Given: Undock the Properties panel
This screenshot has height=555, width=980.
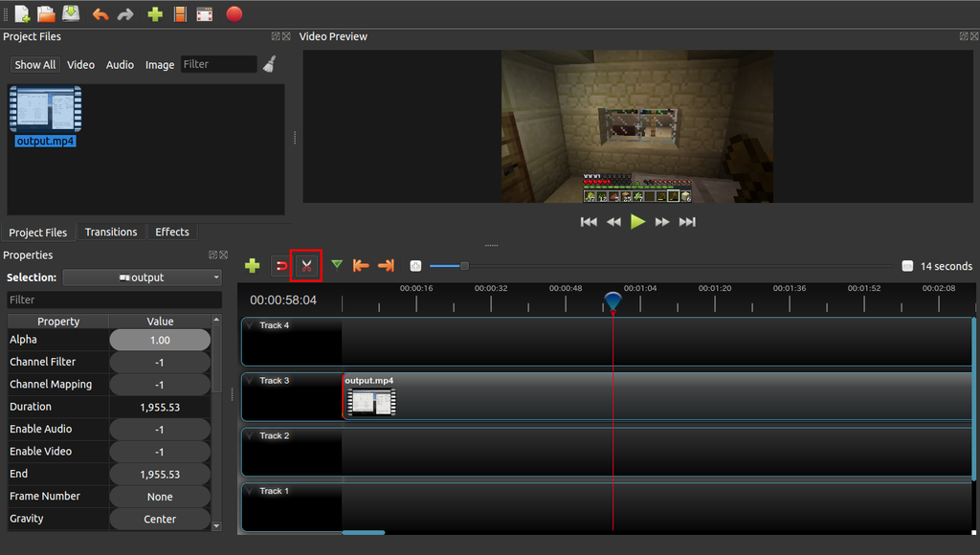Looking at the screenshot, I should coord(212,255).
